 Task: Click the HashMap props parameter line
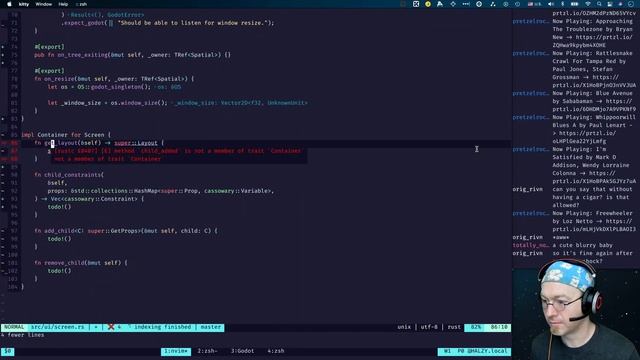(x=161, y=191)
